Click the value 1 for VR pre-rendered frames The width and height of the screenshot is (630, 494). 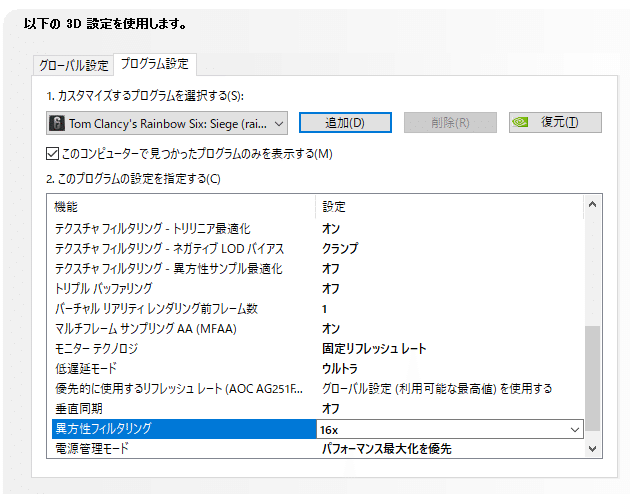pos(325,309)
